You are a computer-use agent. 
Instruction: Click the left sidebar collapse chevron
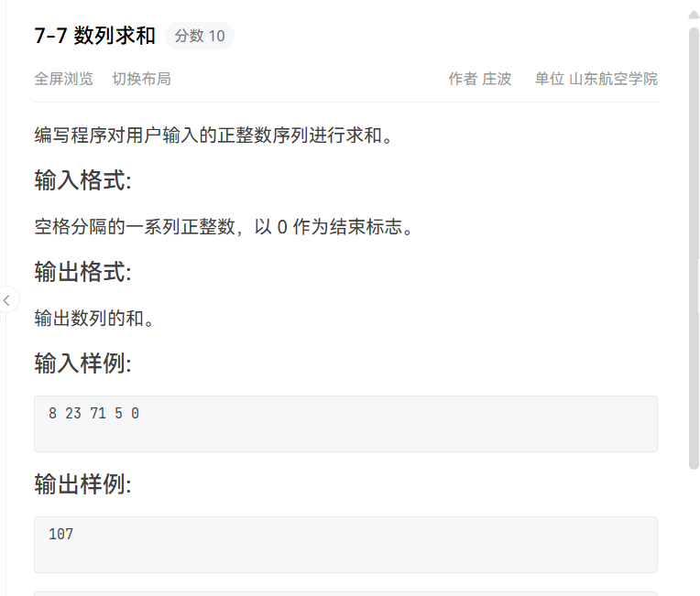click(7, 299)
